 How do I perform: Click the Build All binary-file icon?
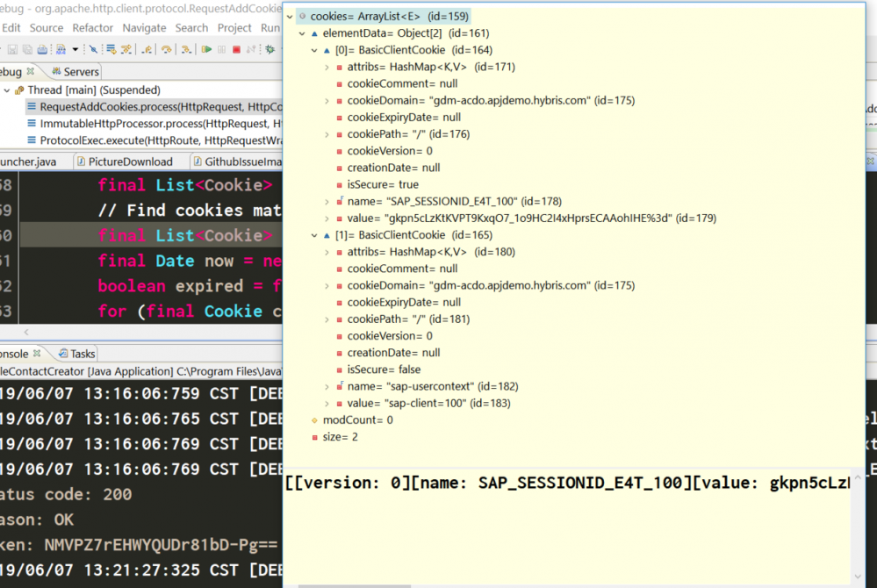(61, 50)
